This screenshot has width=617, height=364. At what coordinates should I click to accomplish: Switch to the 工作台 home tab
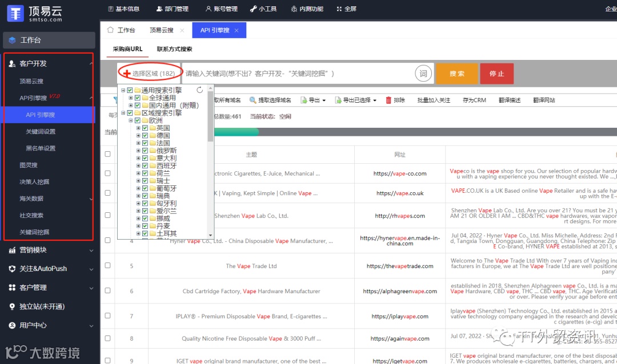coord(121,30)
